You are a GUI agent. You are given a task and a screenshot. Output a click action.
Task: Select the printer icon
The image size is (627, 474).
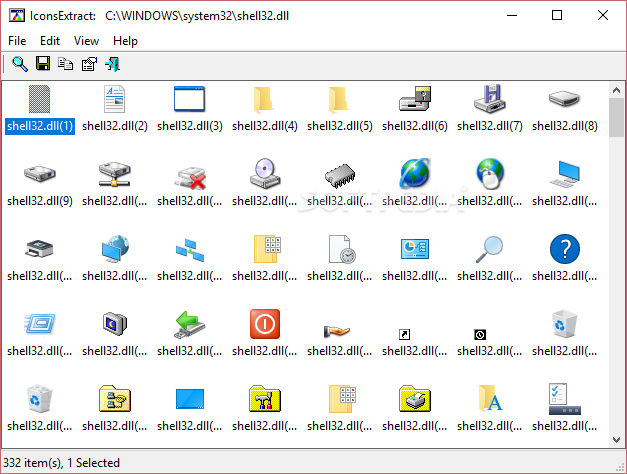(39, 248)
